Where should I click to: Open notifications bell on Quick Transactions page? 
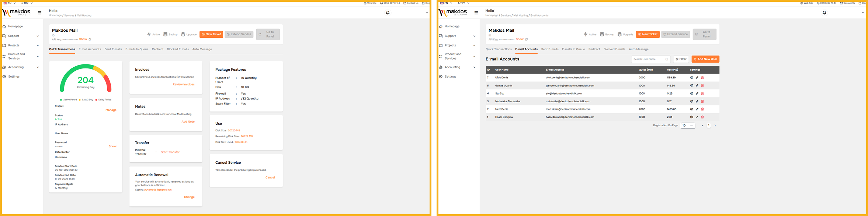click(x=388, y=13)
